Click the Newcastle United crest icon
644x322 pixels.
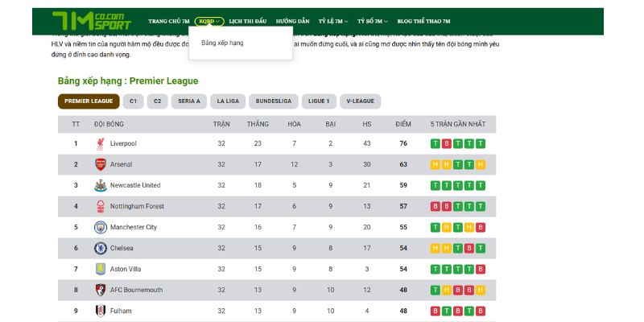(100, 185)
